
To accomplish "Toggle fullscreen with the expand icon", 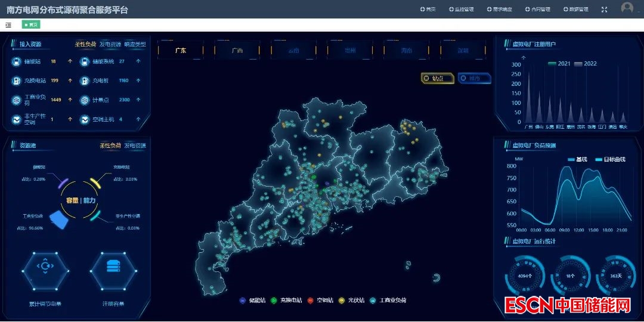I will click(x=604, y=10).
